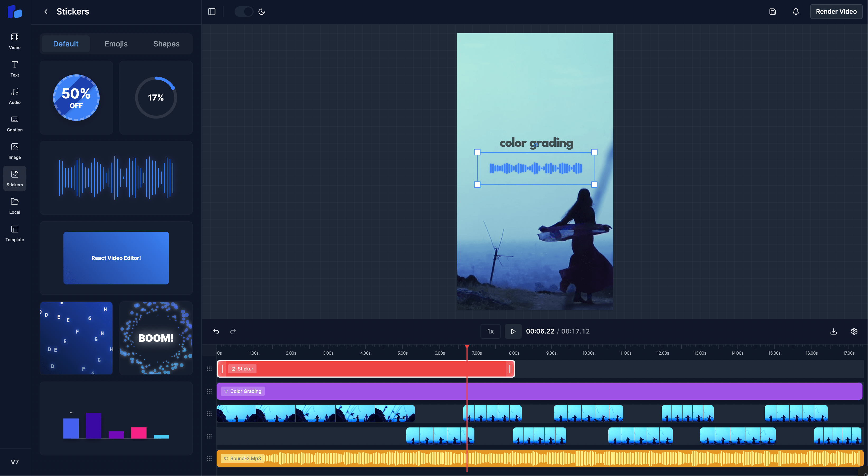Open the Image panel
The height and width of the screenshot is (476, 868).
[x=15, y=151]
